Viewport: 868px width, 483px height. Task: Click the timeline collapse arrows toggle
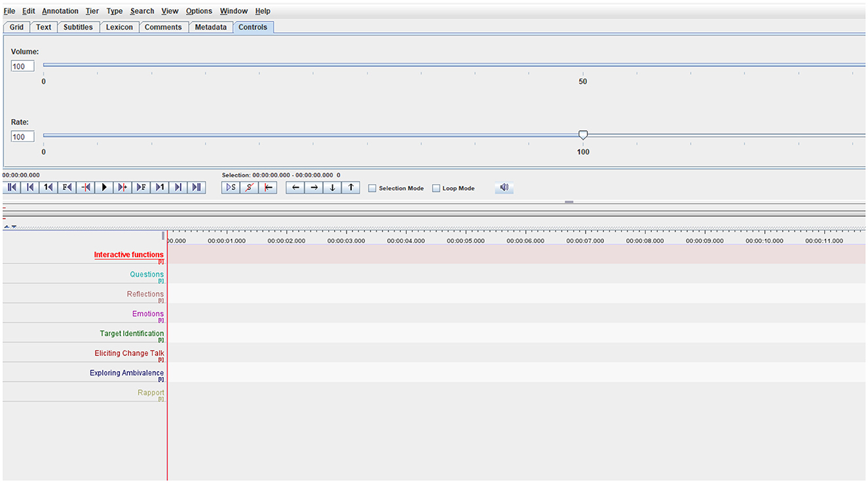coord(10,226)
